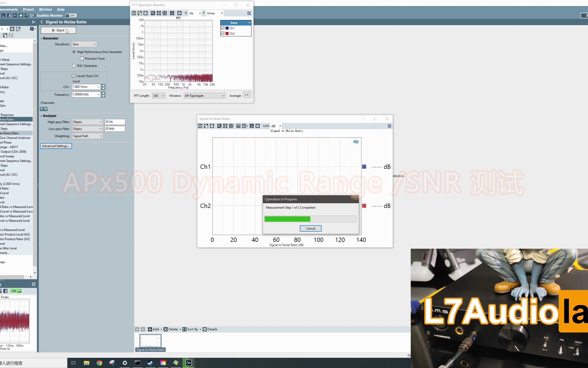Zoom to fit in FFT Spectrum Monitor
The width and height of the screenshot is (588, 368).
pos(165,13)
